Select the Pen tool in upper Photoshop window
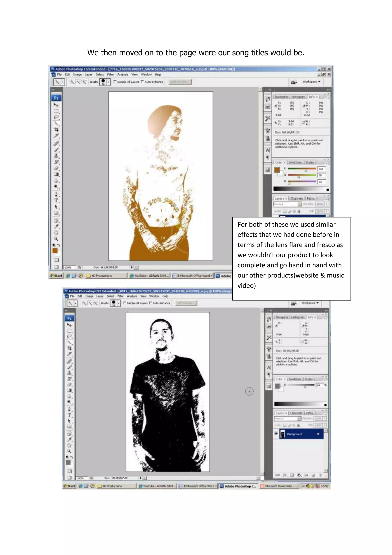392x555 pixels. 56,194
